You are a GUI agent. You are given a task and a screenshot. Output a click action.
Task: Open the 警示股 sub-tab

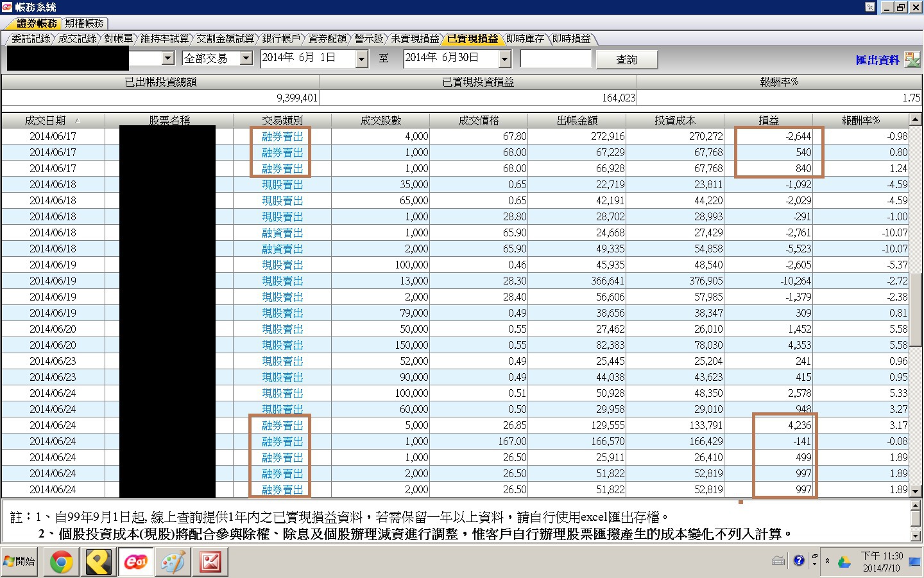[x=369, y=39]
